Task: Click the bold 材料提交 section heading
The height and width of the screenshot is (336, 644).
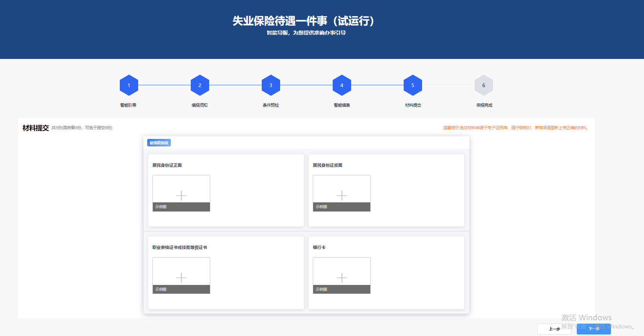Action: point(36,128)
